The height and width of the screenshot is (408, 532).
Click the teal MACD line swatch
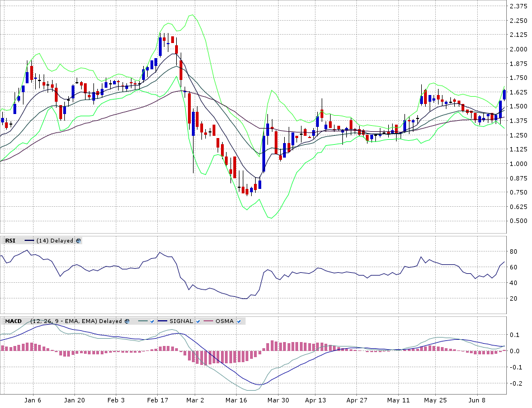[142, 321]
